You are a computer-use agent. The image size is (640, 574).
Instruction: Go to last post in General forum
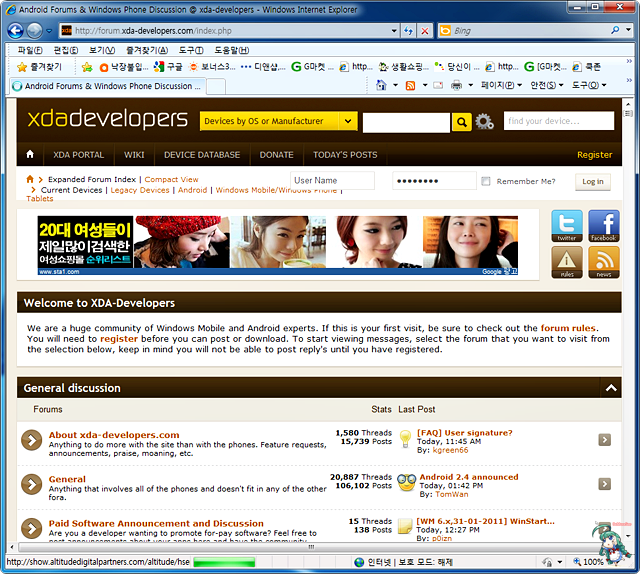[x=604, y=483]
